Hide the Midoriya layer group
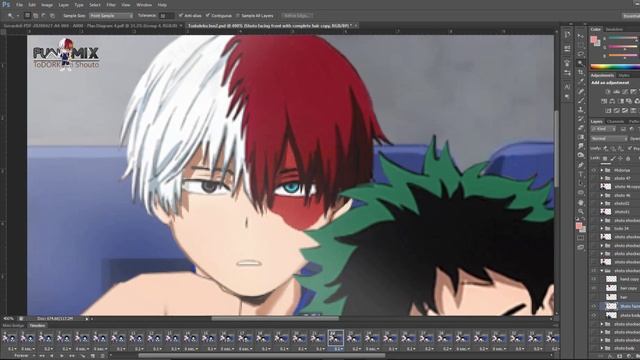The height and width of the screenshot is (360, 640). pyautogui.click(x=594, y=170)
